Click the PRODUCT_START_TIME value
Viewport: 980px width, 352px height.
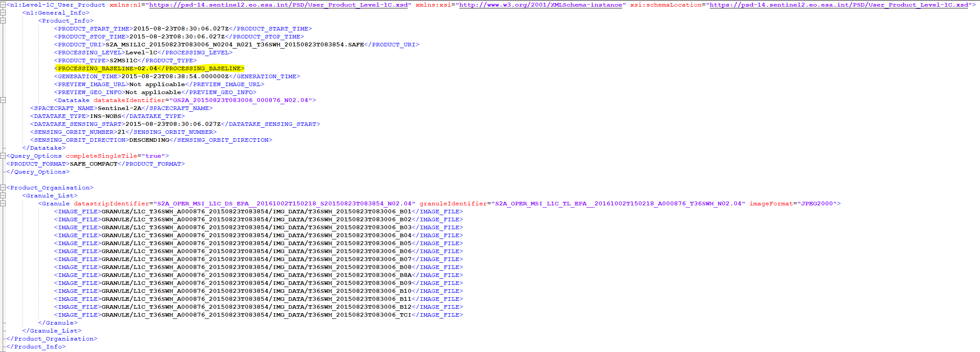coord(181,29)
